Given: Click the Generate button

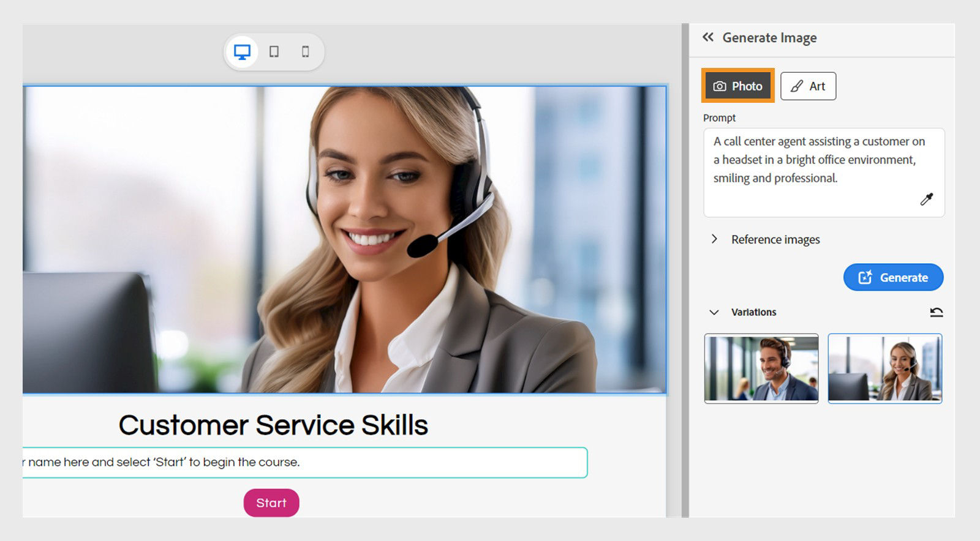Looking at the screenshot, I should coord(894,277).
